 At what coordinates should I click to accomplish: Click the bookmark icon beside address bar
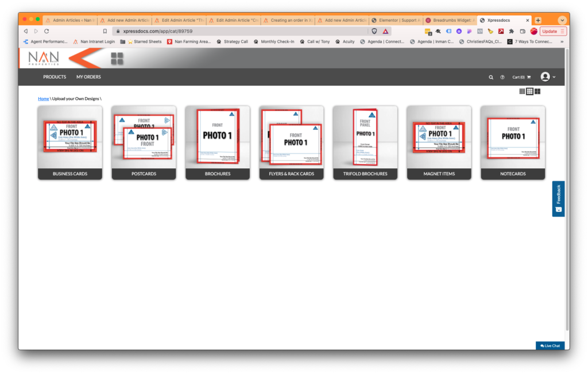(x=105, y=31)
